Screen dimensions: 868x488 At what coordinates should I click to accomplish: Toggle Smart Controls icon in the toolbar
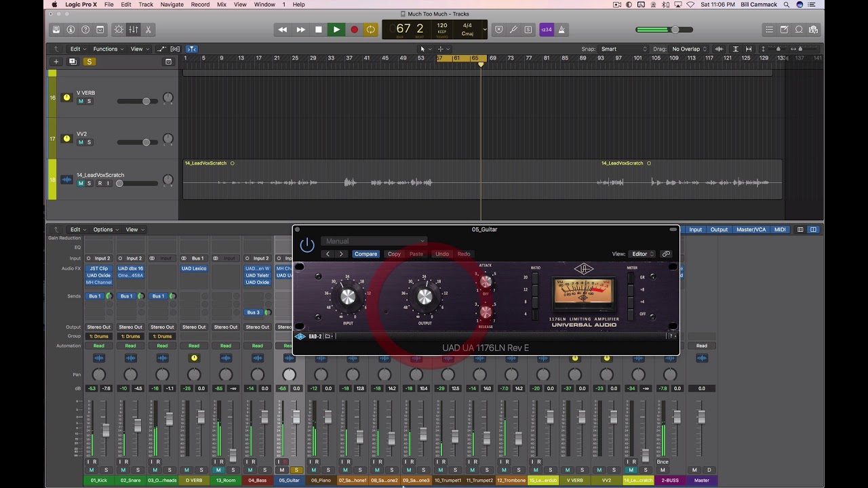coord(119,30)
